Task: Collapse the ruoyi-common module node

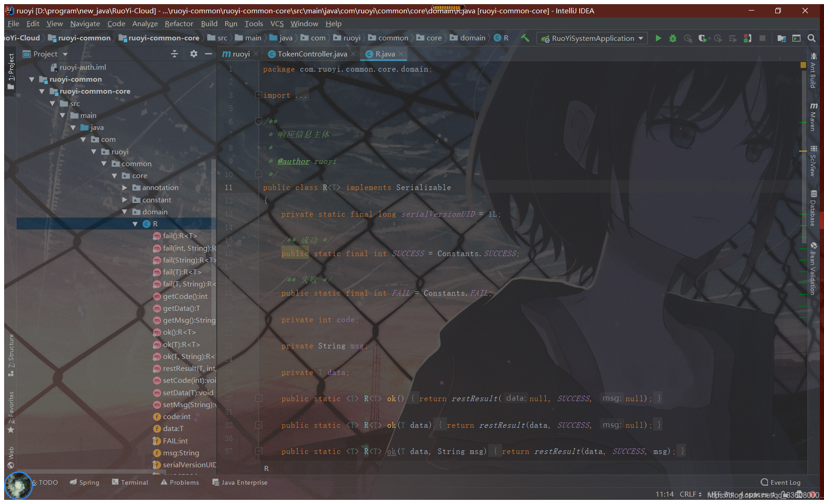Action: tap(32, 79)
